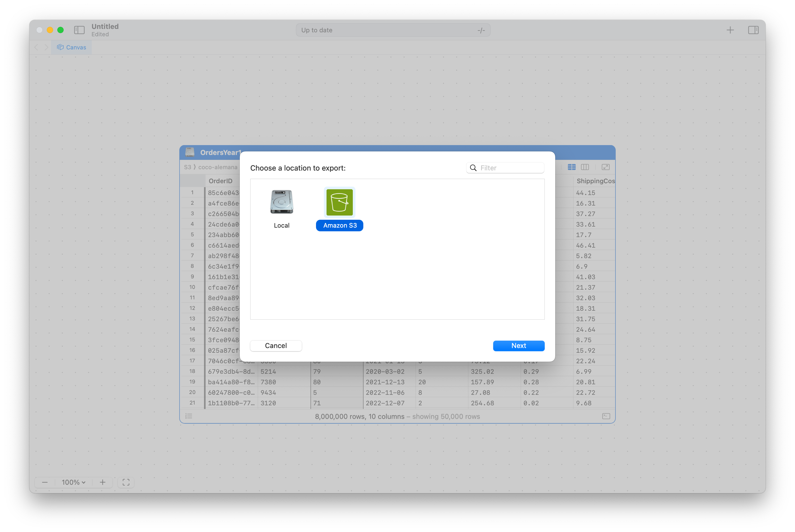Open the Canvas tab
795x532 pixels.
(72, 47)
